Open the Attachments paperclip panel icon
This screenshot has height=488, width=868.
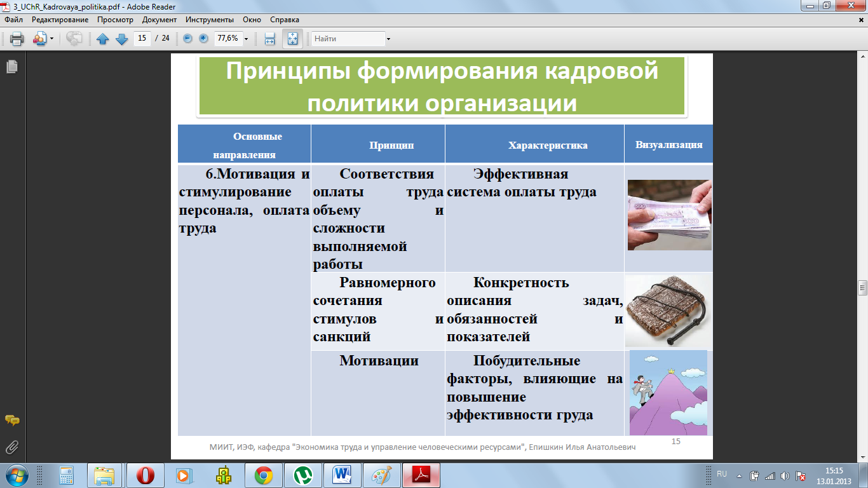[x=11, y=447]
